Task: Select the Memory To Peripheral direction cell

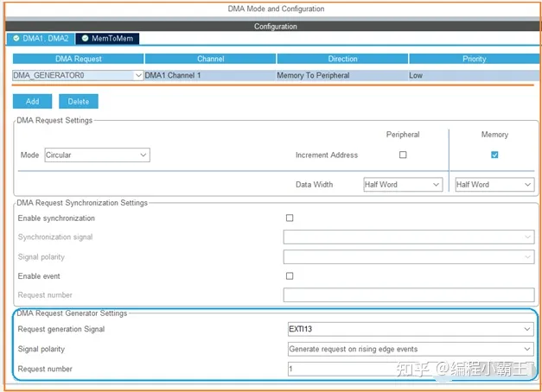Action: point(342,75)
